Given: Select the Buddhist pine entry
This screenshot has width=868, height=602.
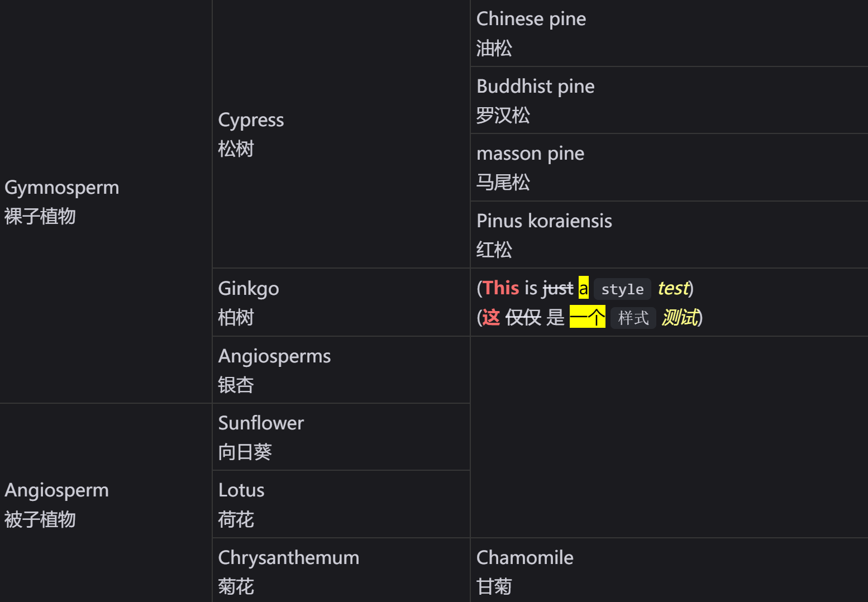Looking at the screenshot, I should tap(535, 101).
